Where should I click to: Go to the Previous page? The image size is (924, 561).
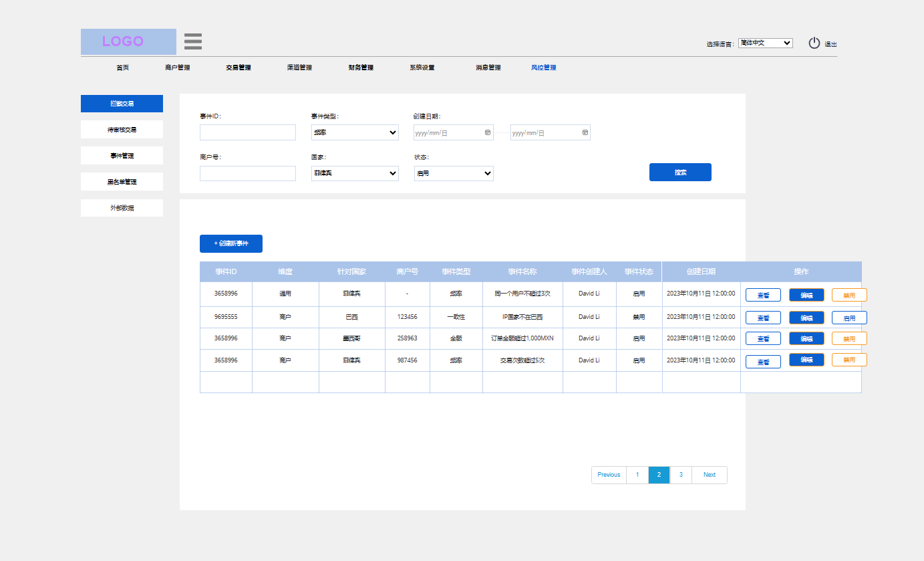tap(609, 475)
